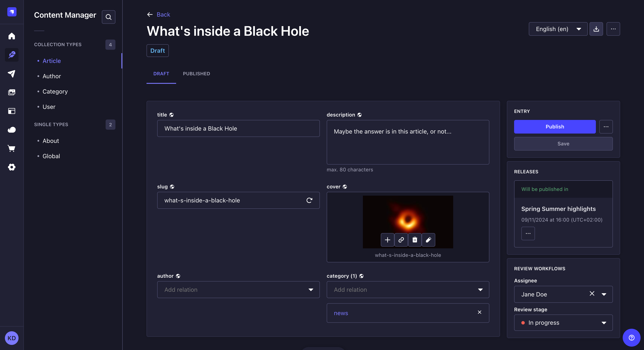This screenshot has width=644, height=350.
Task: Remove news category tag
Action: click(479, 312)
